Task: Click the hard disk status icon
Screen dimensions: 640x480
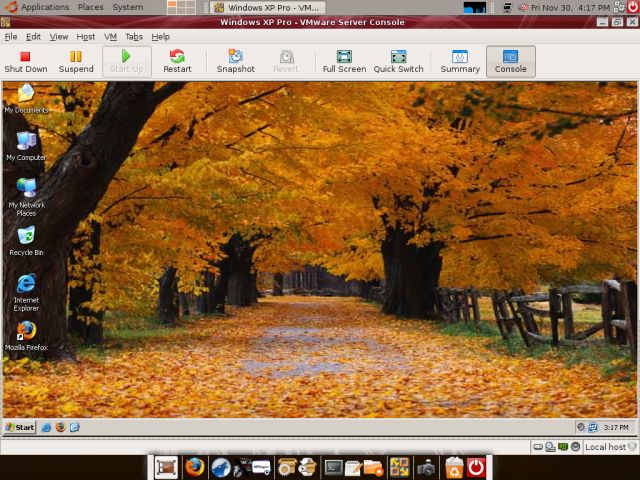Action: tap(538, 447)
